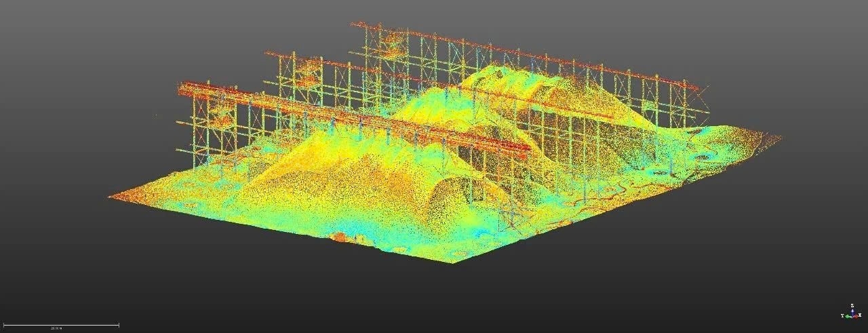This screenshot has width=868, height=333.
Task: Click the far left corner of the ground surface
Action: (111, 197)
